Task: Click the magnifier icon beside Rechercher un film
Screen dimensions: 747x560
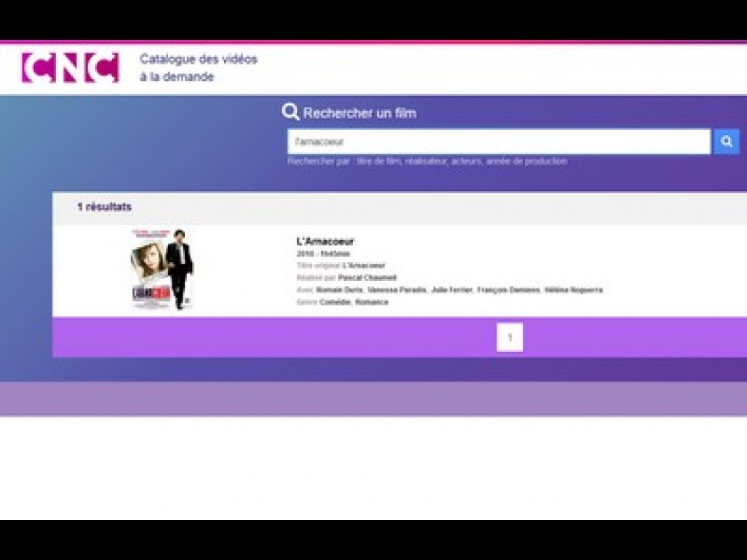Action: coord(290,112)
